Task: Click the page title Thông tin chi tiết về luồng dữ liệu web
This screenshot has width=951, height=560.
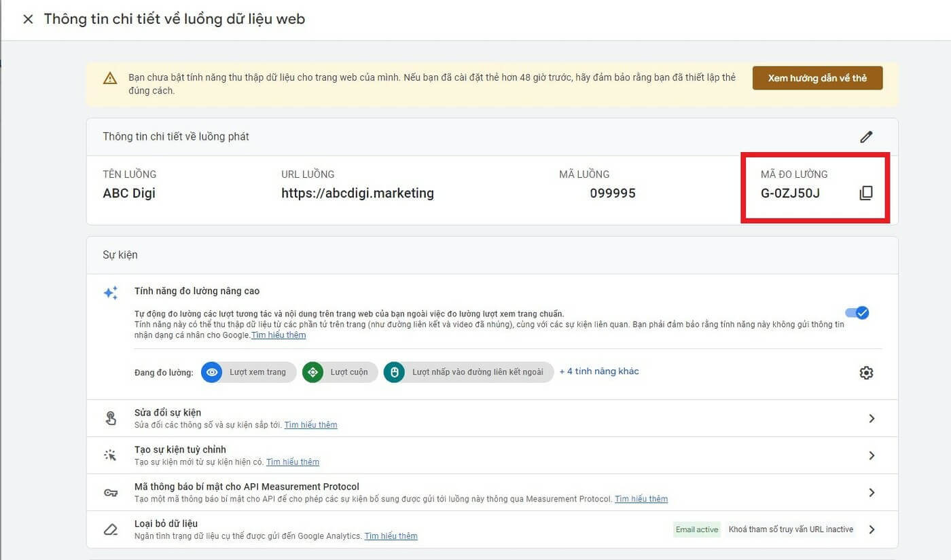Action: point(175,19)
